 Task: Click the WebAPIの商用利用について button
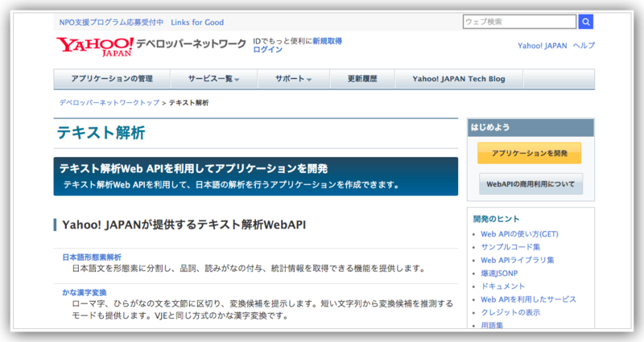[530, 184]
